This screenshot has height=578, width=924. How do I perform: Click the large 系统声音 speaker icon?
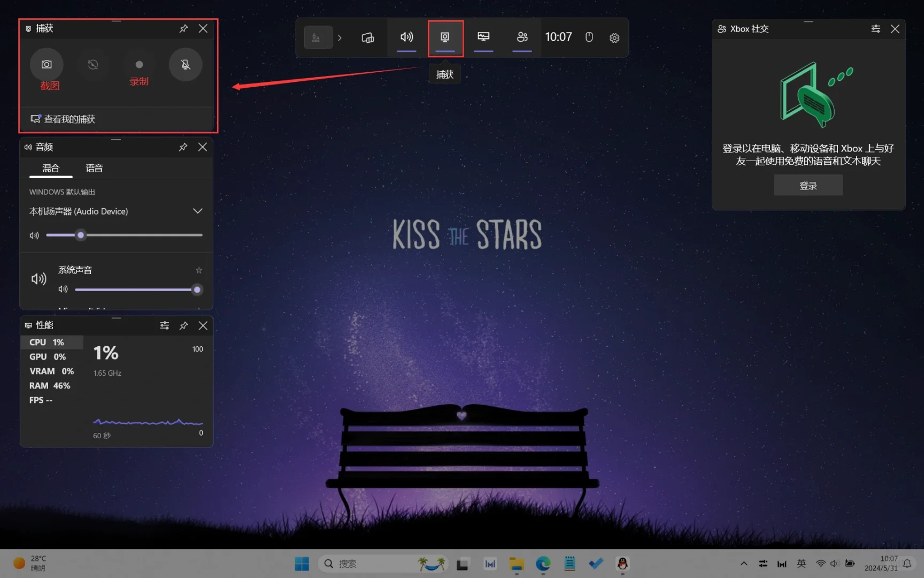coord(39,279)
